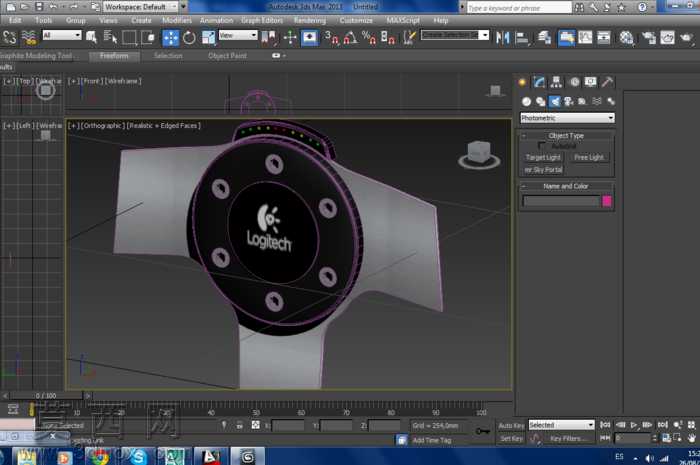Open the Curve Editor
This screenshot has width=700, height=465.
[585, 37]
